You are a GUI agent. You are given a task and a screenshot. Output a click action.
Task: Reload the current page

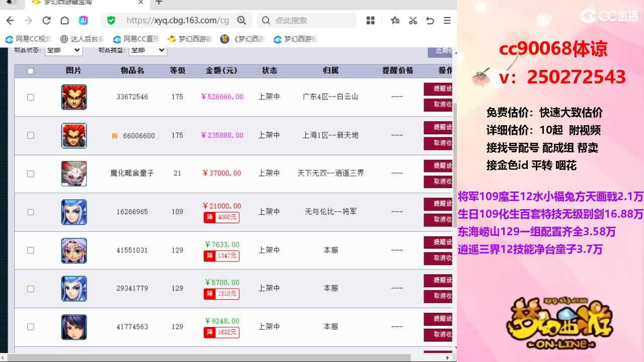(x=46, y=21)
